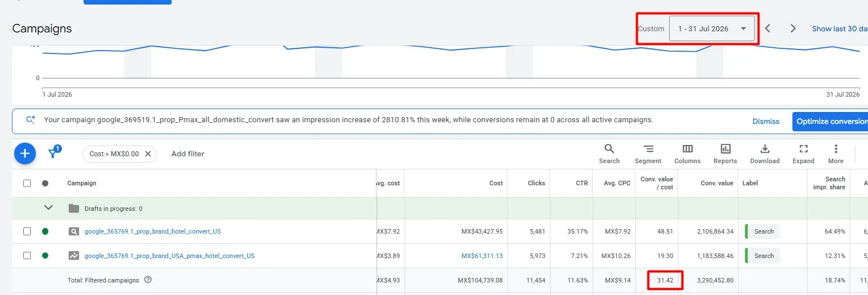868x295 pixels.
Task: Click Add filter
Action: [188, 153]
